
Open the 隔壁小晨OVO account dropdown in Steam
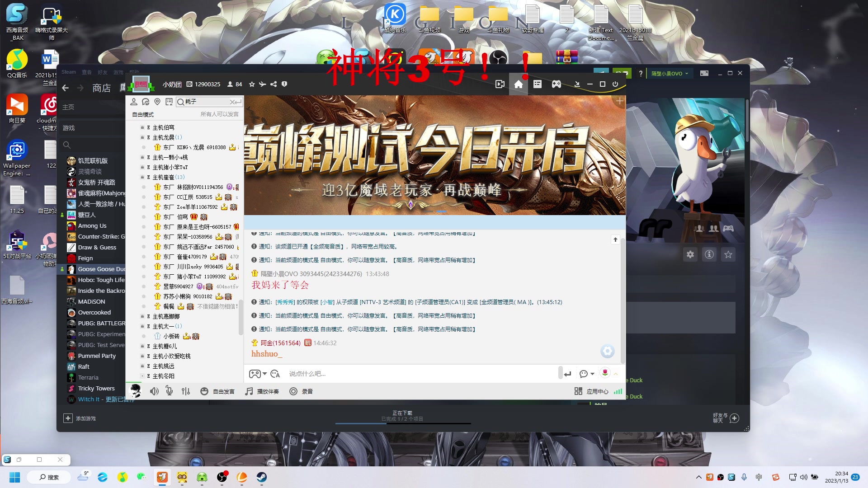click(x=670, y=73)
